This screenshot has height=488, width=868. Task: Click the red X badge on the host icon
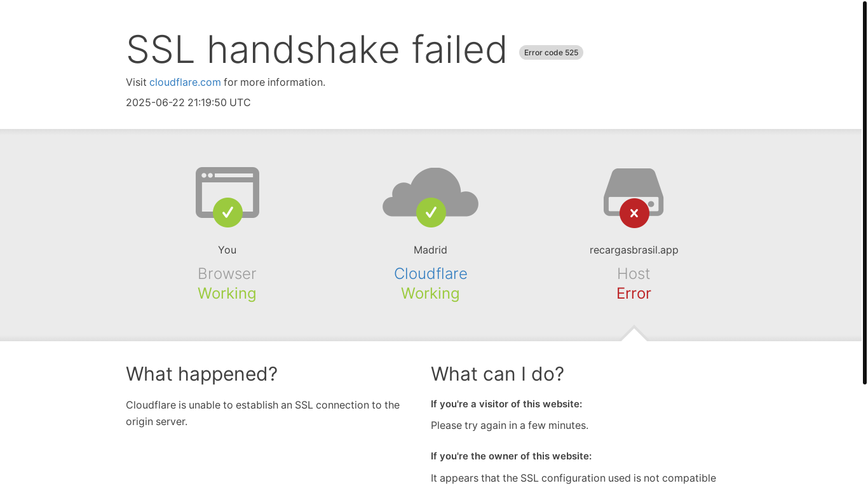(634, 213)
